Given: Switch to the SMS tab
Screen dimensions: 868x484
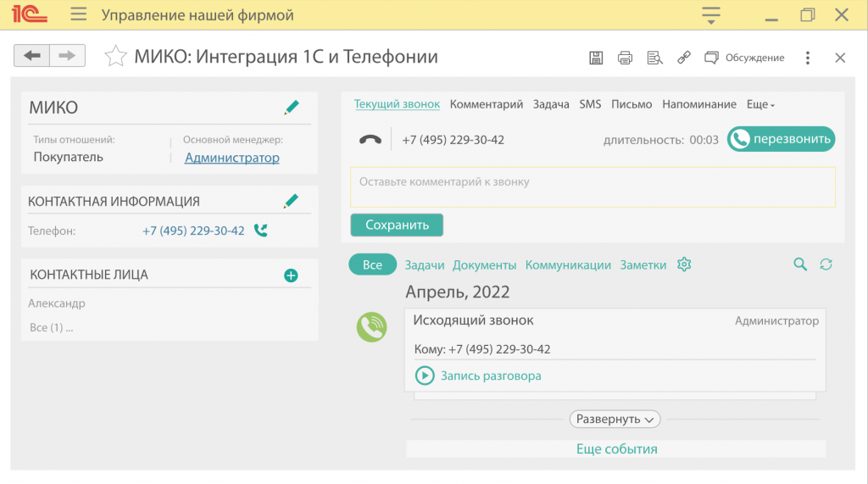Looking at the screenshot, I should pos(590,104).
